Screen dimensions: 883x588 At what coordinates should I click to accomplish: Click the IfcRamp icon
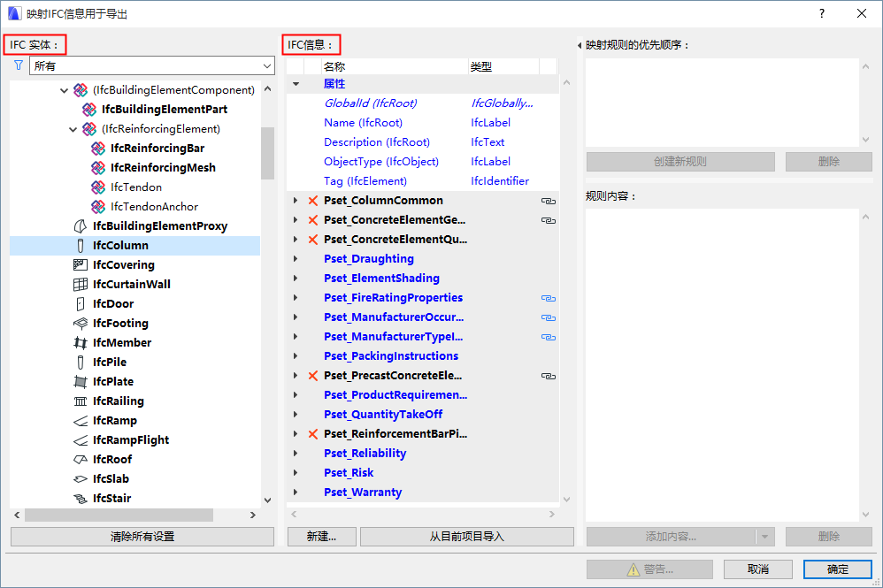click(x=81, y=420)
